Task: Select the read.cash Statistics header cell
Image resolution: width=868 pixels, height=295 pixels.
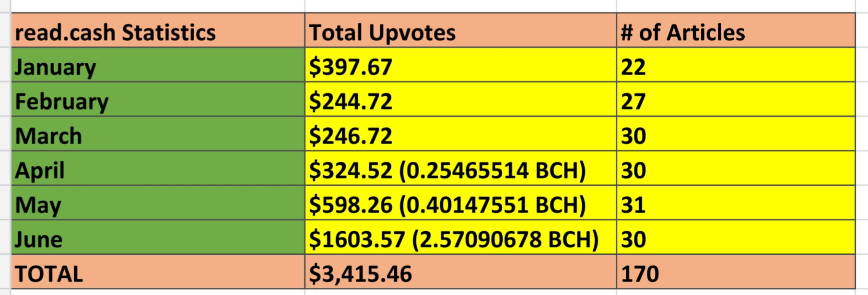Action: tap(158, 30)
